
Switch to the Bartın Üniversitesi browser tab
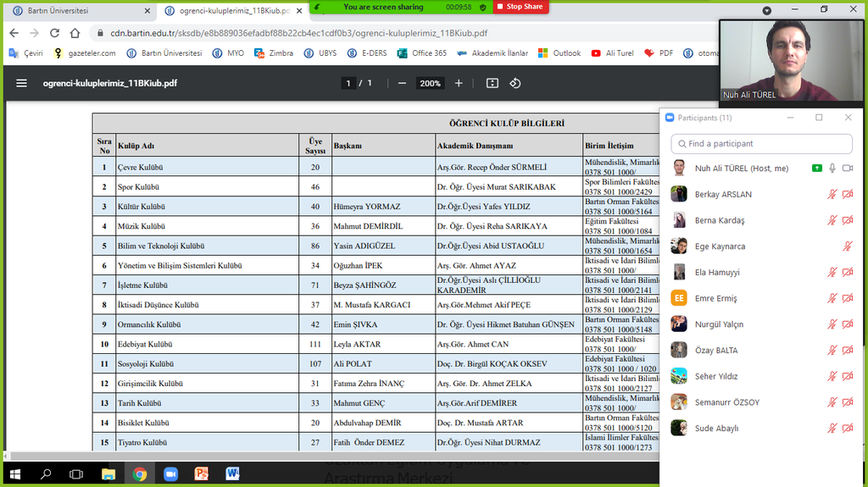click(76, 11)
